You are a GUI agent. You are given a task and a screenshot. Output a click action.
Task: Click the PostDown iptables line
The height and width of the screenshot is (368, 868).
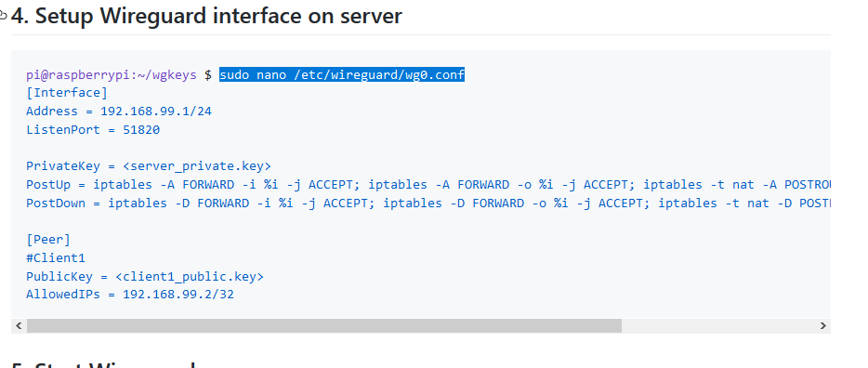[427, 204]
